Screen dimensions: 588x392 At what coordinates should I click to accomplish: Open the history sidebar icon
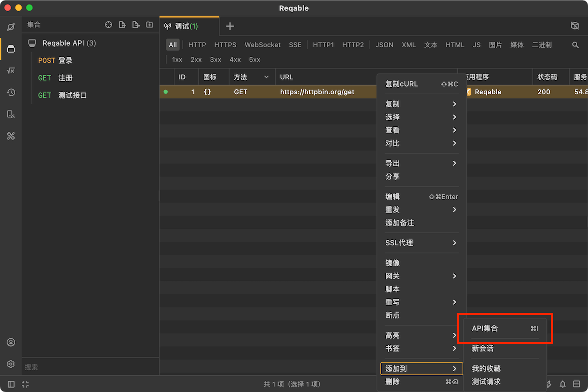11,92
